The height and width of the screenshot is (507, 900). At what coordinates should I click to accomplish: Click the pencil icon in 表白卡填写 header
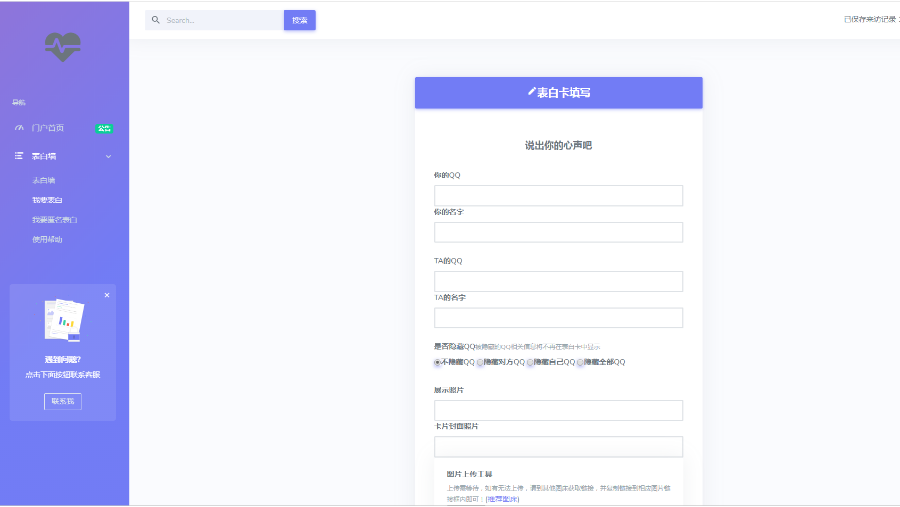click(x=532, y=92)
